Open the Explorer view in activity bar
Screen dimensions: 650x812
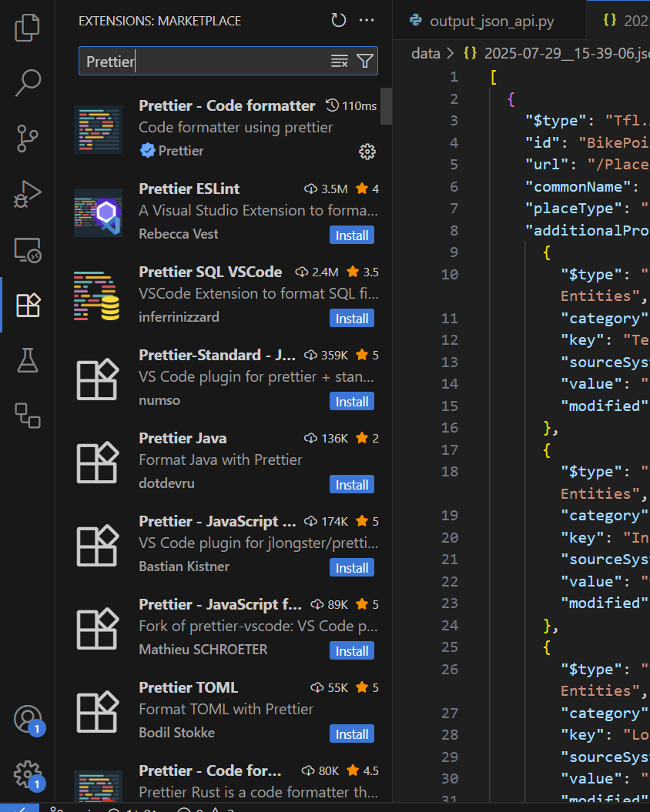click(x=28, y=27)
